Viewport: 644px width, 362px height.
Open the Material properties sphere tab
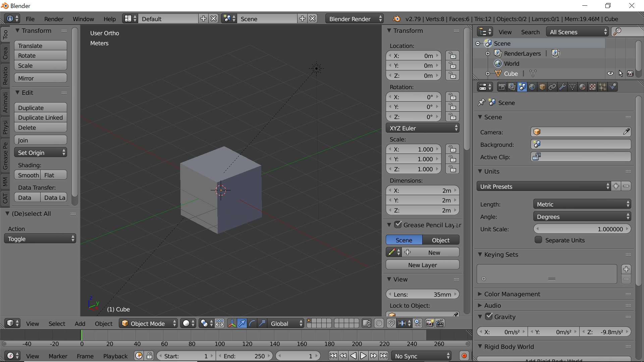[583, 87]
